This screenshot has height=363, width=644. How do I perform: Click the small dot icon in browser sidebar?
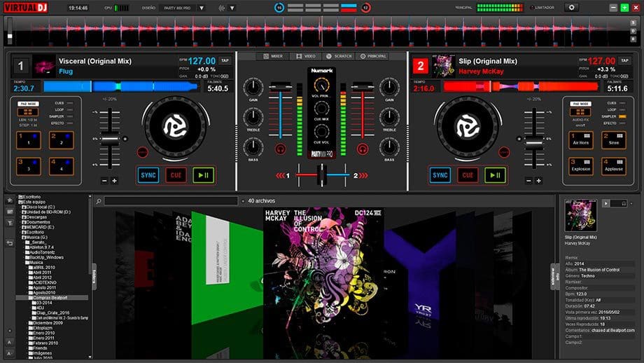tap(9, 331)
